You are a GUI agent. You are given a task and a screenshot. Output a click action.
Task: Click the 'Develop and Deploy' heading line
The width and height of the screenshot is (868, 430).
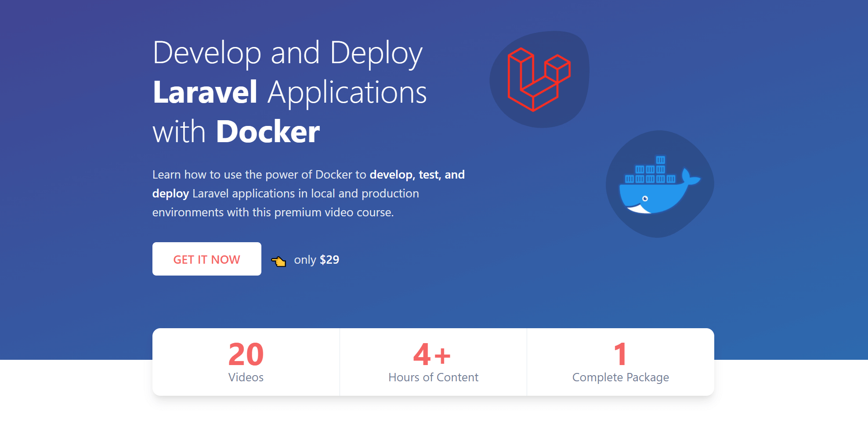(x=288, y=54)
